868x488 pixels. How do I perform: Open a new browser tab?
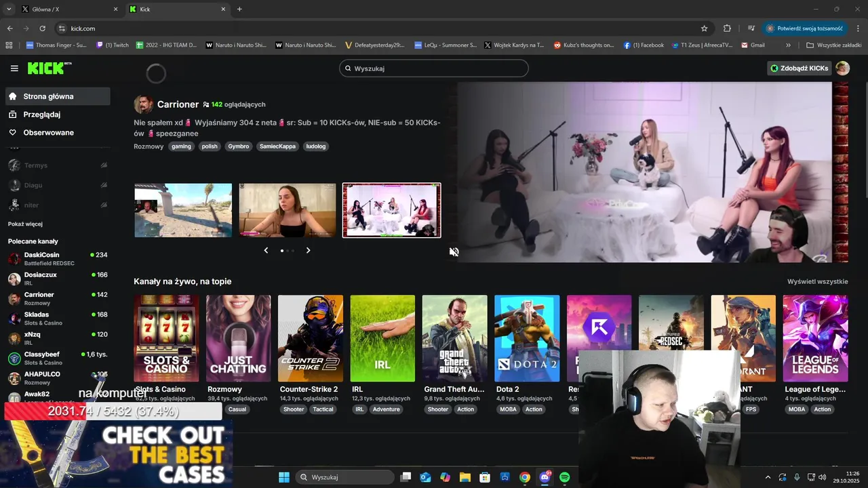[x=239, y=9]
